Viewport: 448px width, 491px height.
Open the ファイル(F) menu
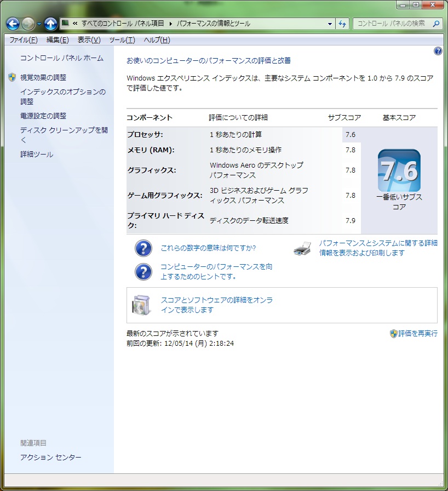pos(24,40)
